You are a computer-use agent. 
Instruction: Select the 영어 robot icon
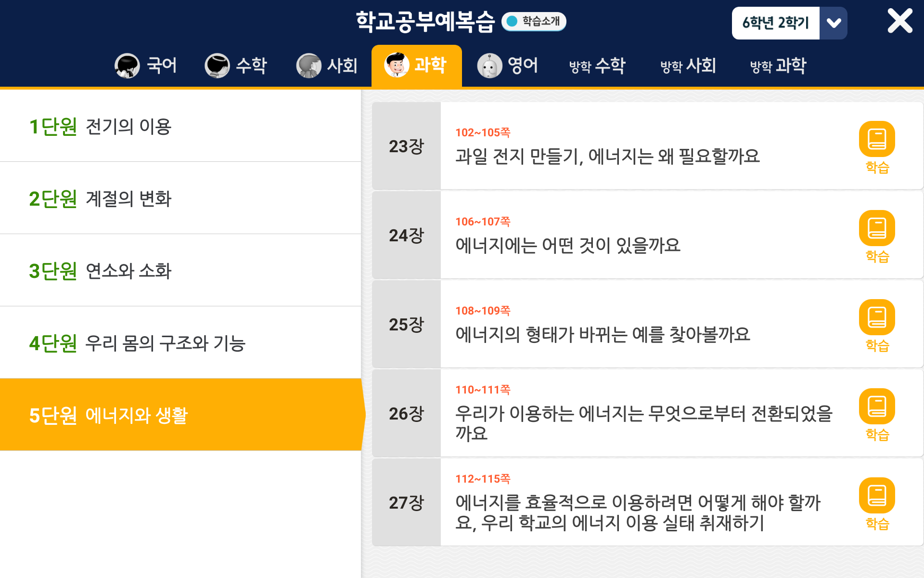[489, 66]
